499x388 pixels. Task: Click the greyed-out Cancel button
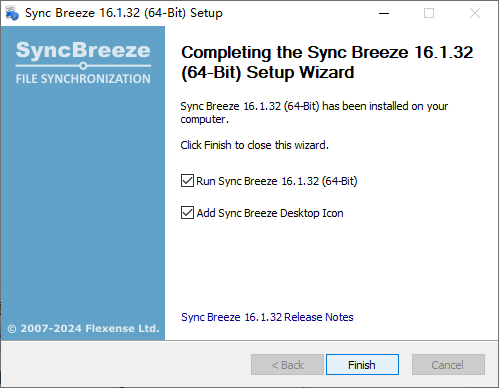click(448, 365)
